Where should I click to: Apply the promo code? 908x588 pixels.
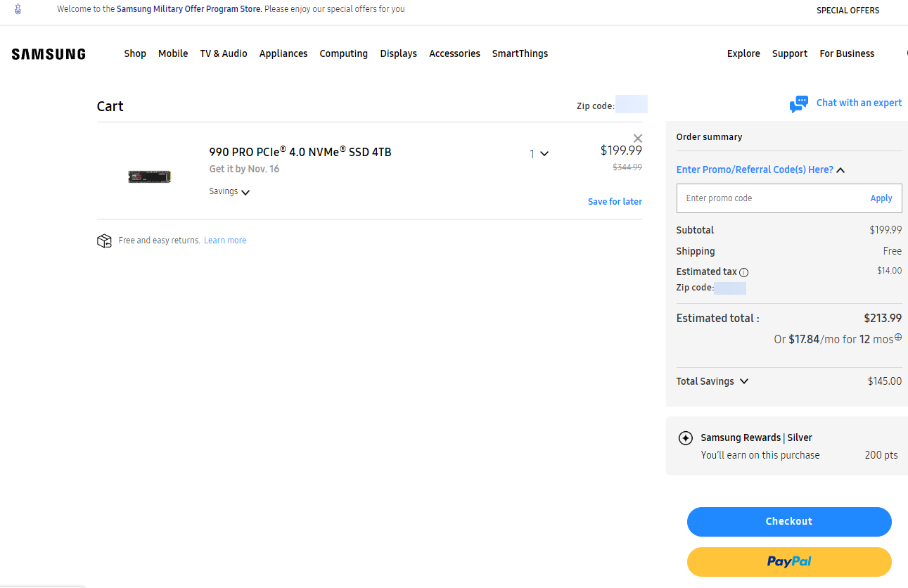click(x=881, y=198)
